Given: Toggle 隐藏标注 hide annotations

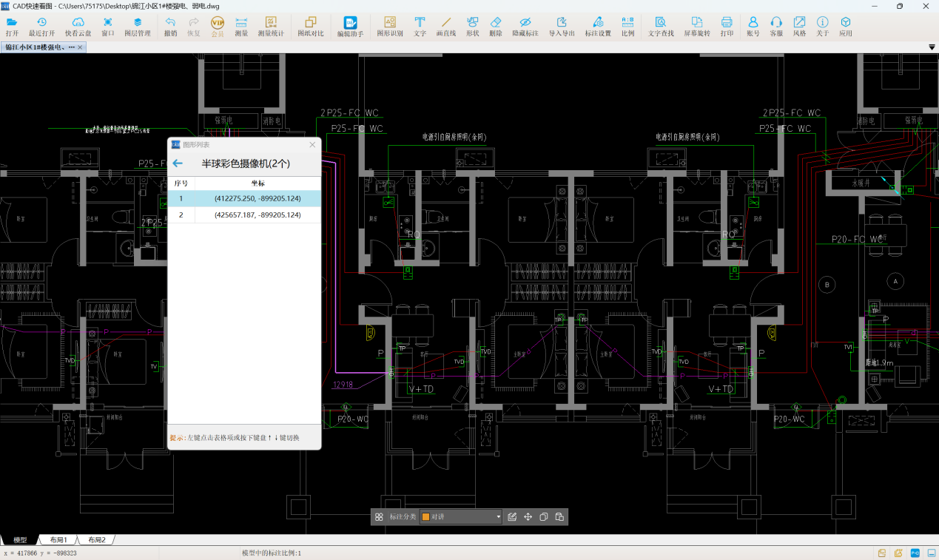Looking at the screenshot, I should (525, 27).
